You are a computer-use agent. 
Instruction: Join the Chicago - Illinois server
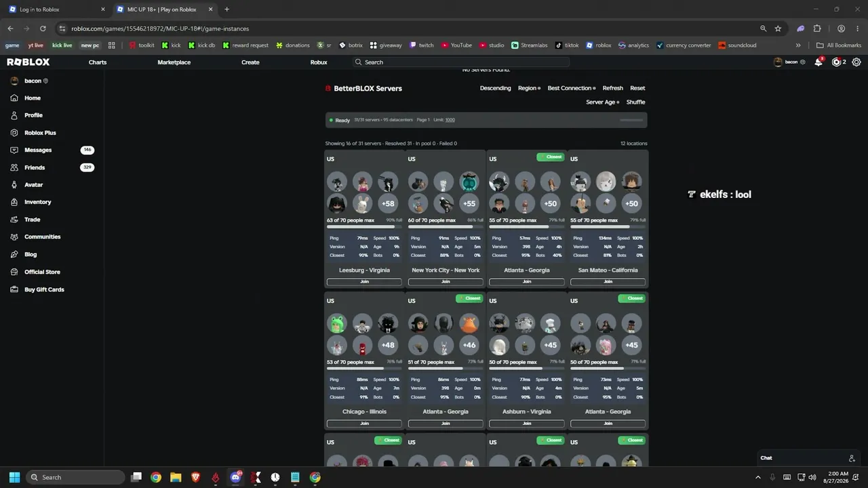click(364, 424)
